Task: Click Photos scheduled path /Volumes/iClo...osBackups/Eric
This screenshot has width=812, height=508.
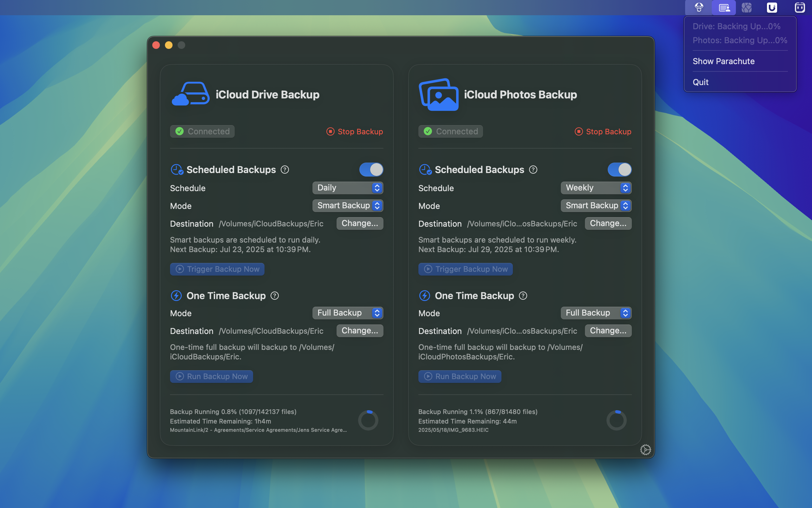Action: (522, 224)
